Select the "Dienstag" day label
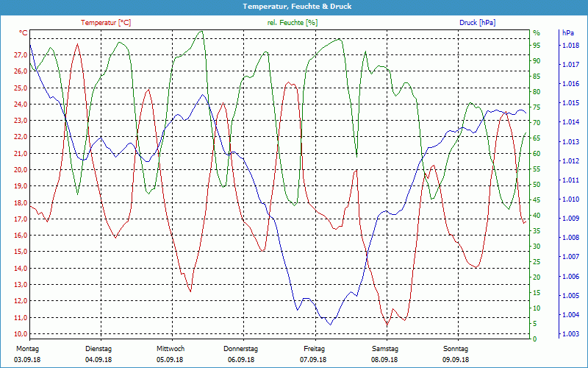The image size is (588, 368). click(x=98, y=349)
